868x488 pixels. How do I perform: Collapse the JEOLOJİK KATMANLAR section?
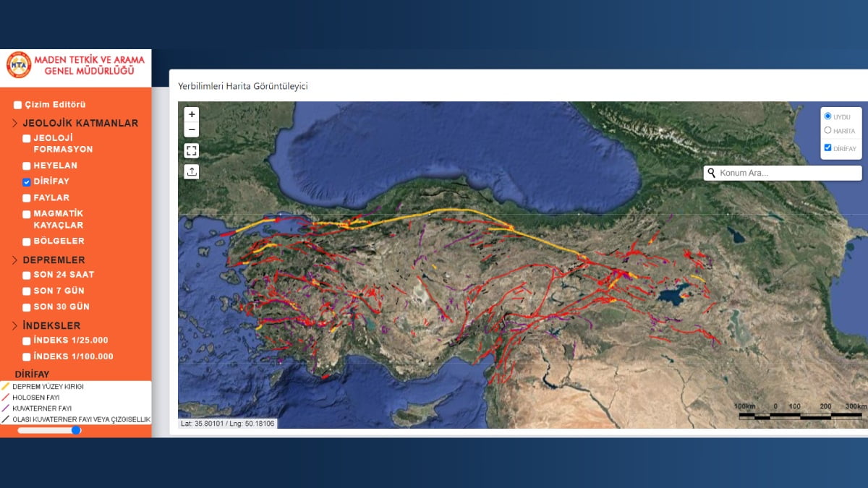pyautogui.click(x=14, y=124)
